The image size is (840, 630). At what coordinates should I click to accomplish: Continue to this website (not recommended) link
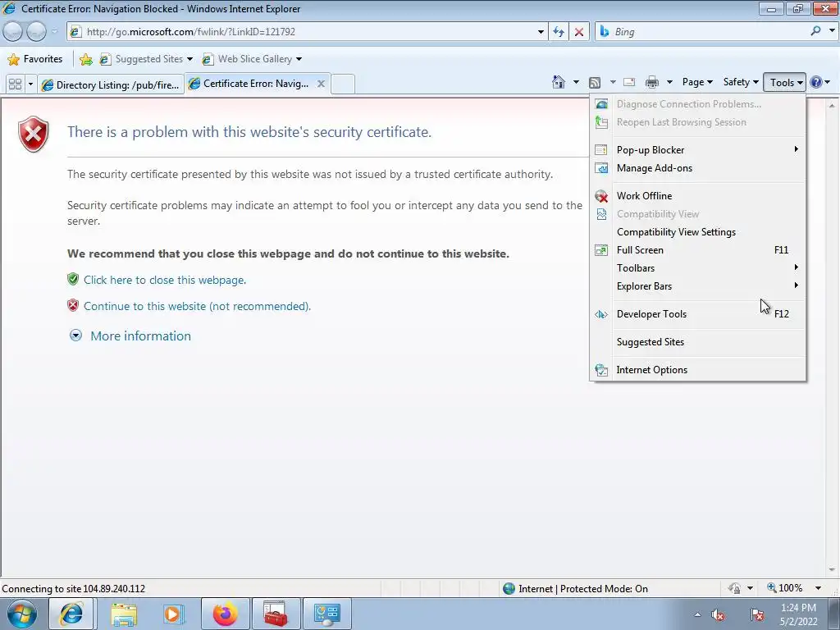point(197,307)
